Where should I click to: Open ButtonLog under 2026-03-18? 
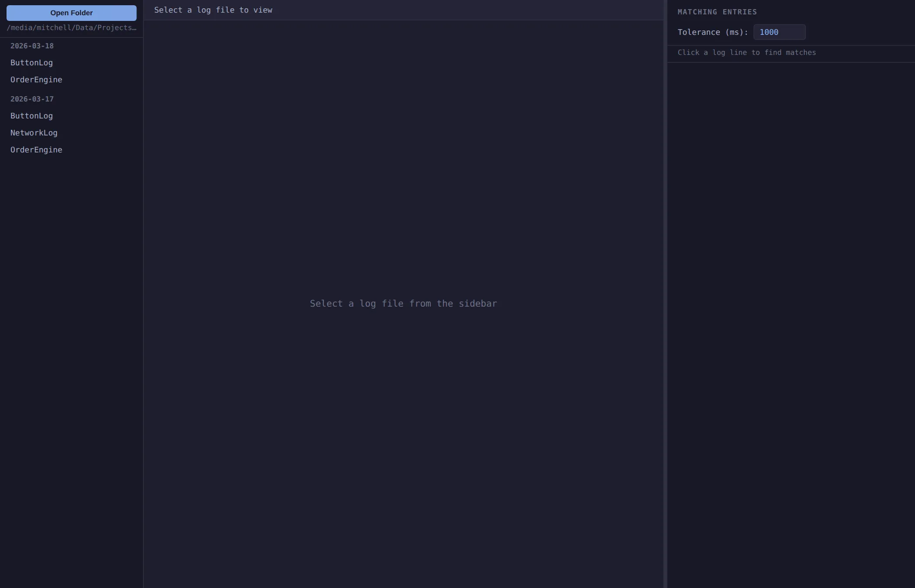(x=71, y=63)
